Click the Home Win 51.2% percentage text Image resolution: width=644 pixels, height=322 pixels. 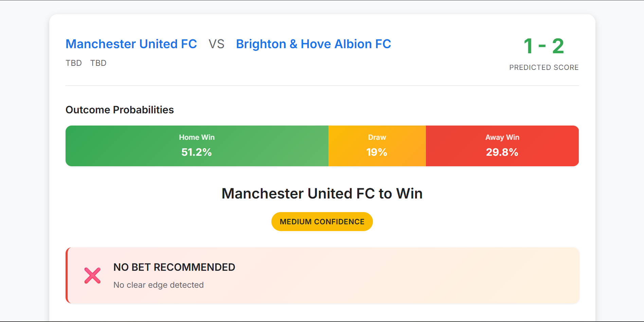[197, 152]
